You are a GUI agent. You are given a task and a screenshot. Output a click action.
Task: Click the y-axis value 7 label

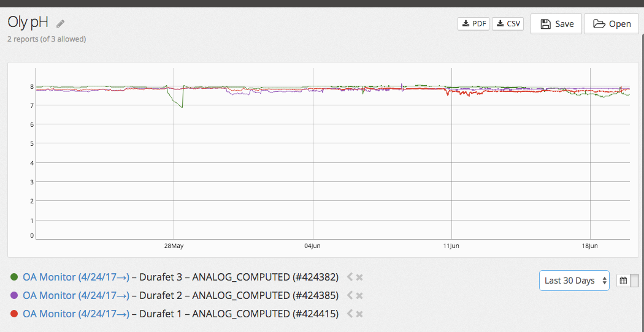coord(32,105)
